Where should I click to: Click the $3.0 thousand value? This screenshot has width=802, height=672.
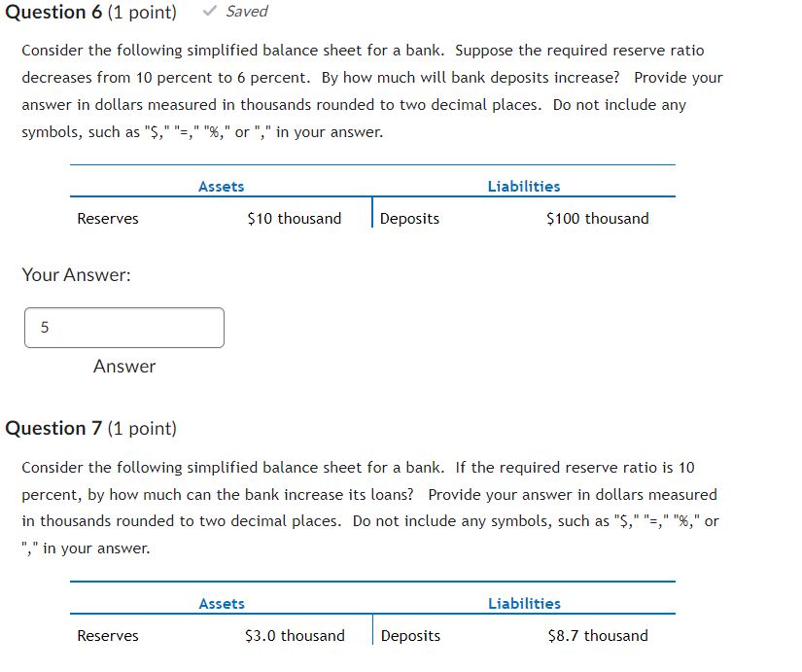point(294,635)
